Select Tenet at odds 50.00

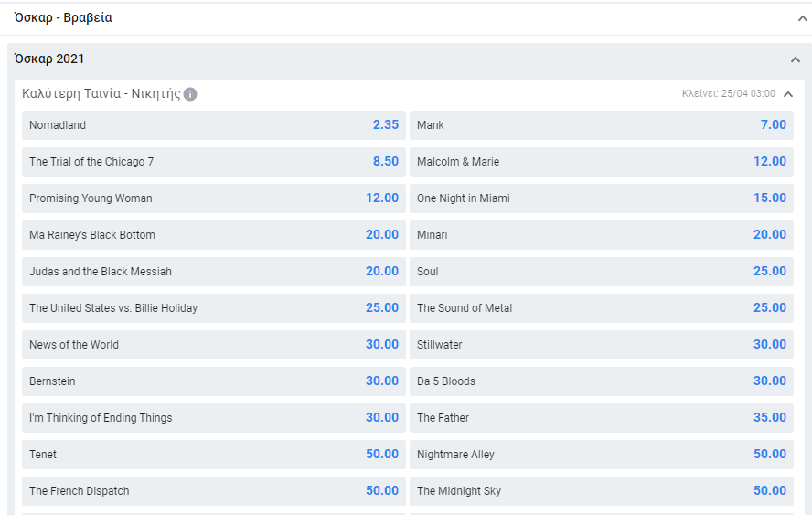point(213,455)
